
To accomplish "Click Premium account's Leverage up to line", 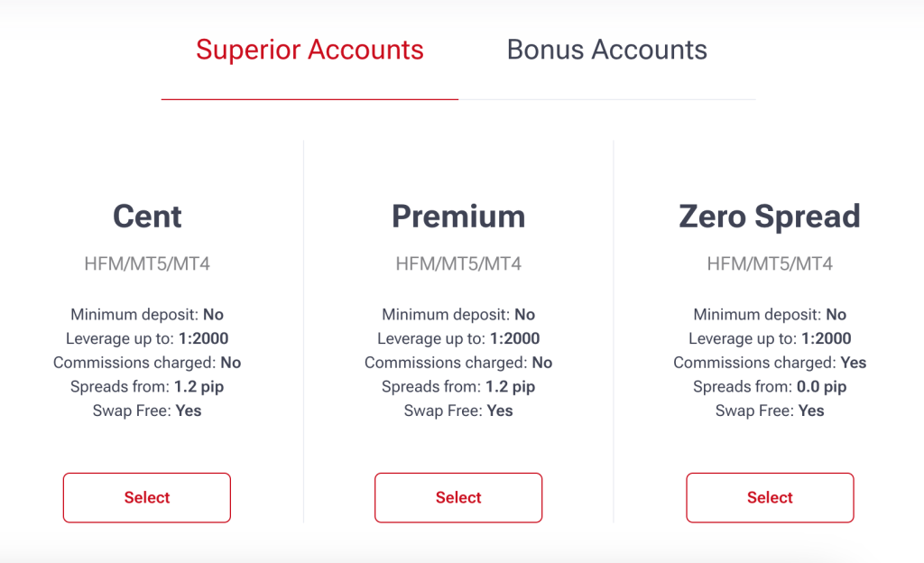I will pos(458,339).
